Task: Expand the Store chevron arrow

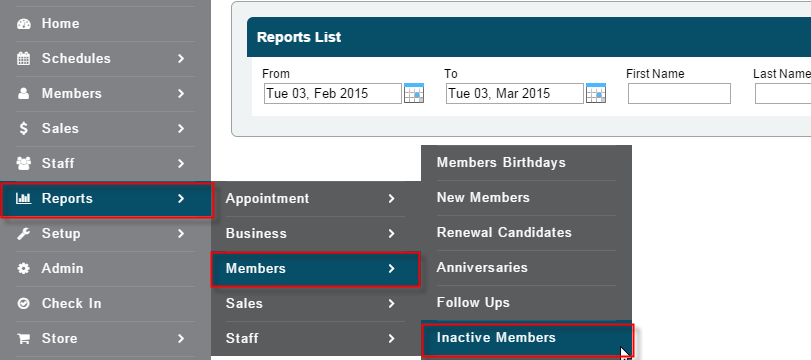Action: click(x=181, y=338)
